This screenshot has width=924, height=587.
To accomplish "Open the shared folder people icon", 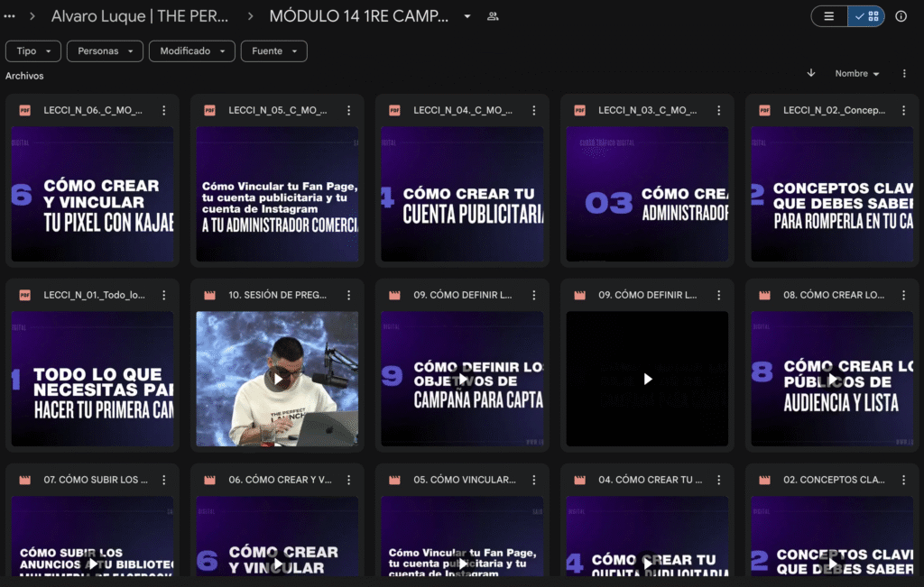I will coord(493,16).
